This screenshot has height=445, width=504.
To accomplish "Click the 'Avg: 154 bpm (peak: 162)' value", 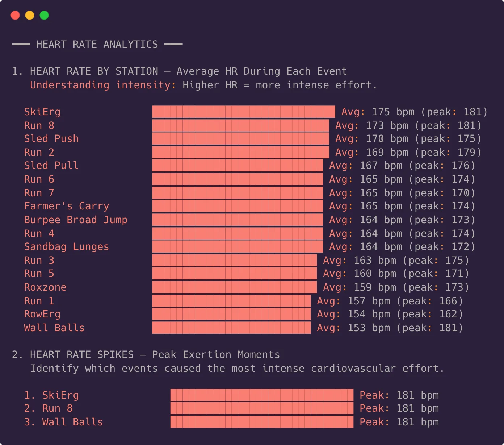I will coord(390,314).
